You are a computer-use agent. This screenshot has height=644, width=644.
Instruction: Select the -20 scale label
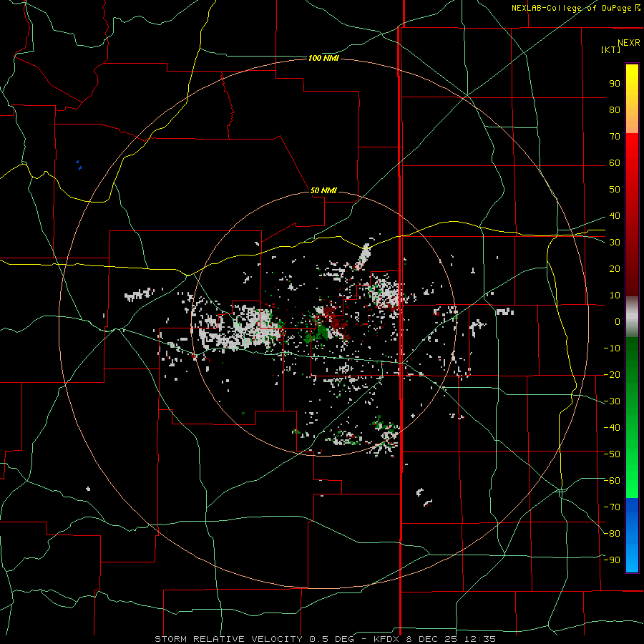pos(612,374)
